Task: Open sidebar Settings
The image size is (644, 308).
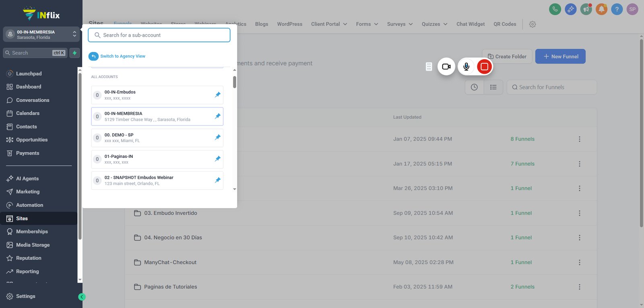Action: pyautogui.click(x=25, y=296)
